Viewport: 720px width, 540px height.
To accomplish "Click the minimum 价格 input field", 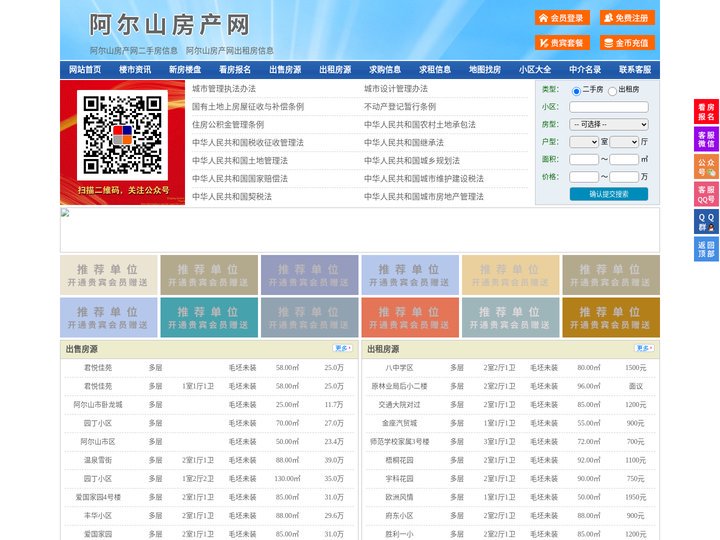I will (584, 177).
